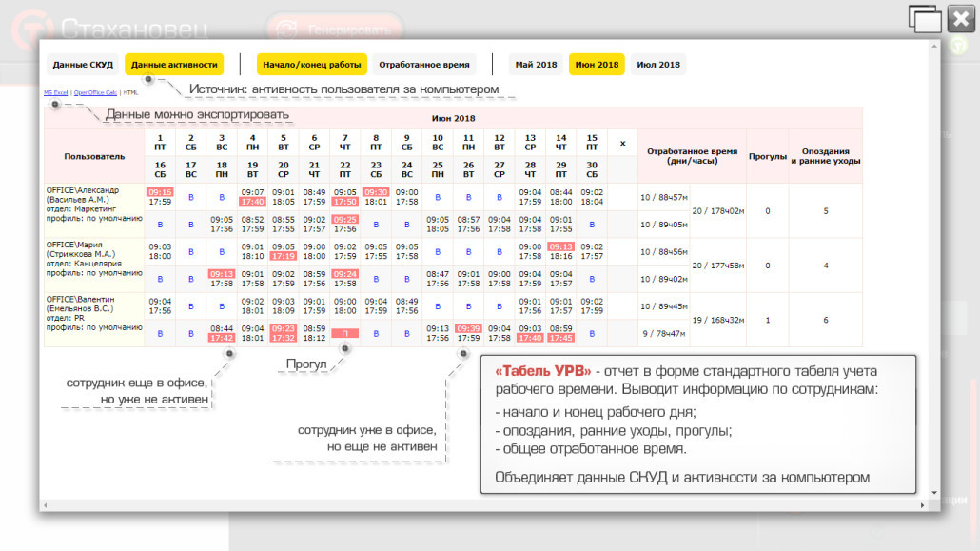The height and width of the screenshot is (551, 980).
Task: Click the Генерировать button in the background window
Action: [x=334, y=30]
